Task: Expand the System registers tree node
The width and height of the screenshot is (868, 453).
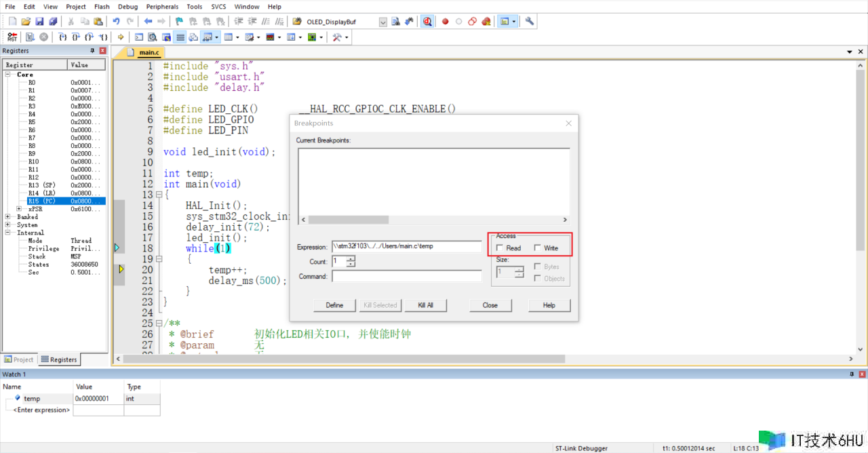Action: tap(7, 225)
